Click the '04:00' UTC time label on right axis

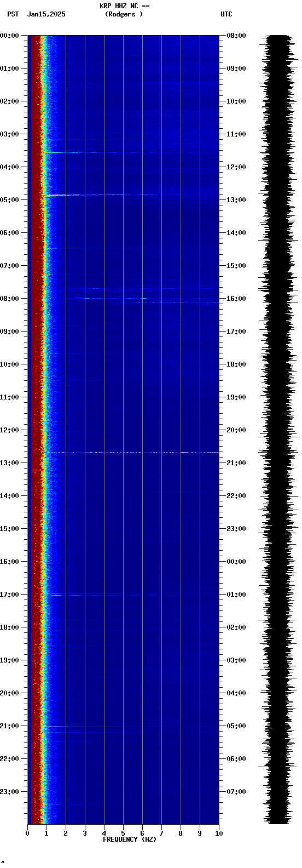click(236, 693)
